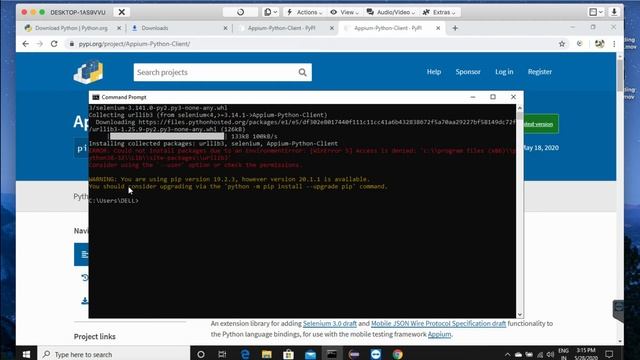Bookmark this page with the star icon
Image resolution: width=640 pixels, height=360 pixels.
[562, 44]
